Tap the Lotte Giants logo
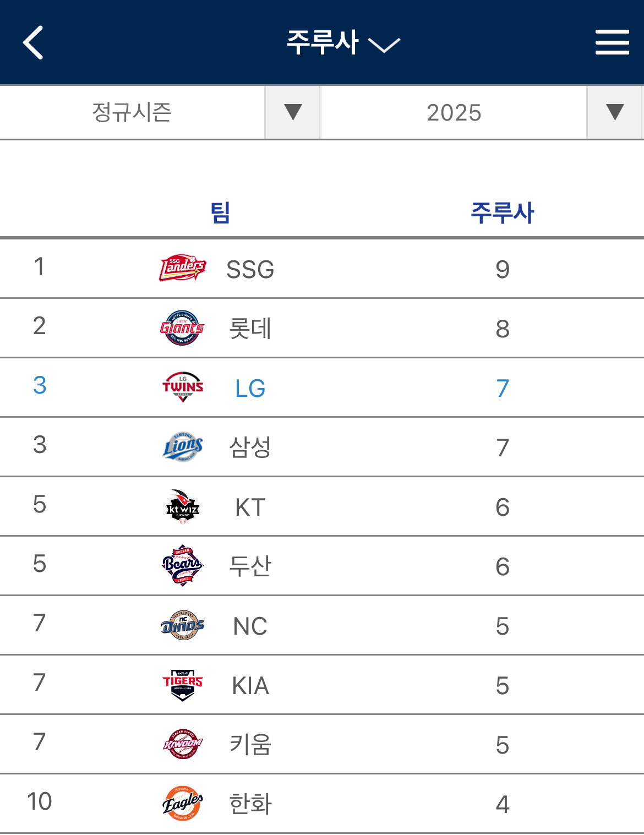Viewport: 644px width, 835px height. (183, 328)
